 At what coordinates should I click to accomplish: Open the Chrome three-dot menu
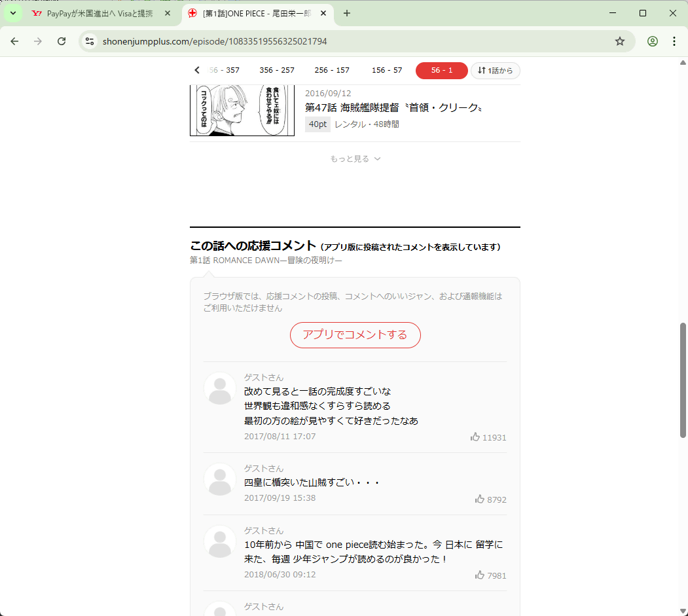[674, 41]
